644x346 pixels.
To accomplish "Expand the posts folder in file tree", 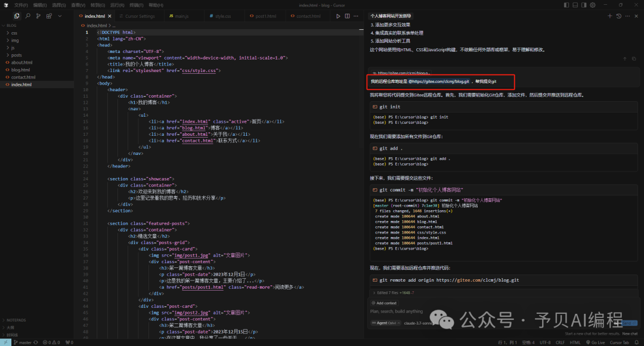I will pyautogui.click(x=16, y=55).
